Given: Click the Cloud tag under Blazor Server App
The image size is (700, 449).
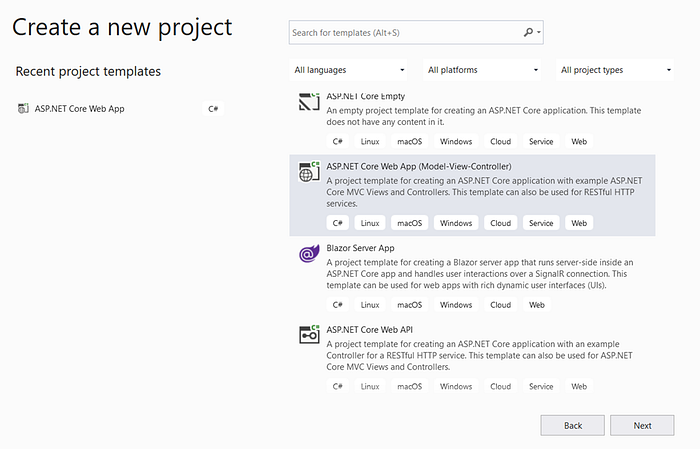Looking at the screenshot, I should coord(500,304).
